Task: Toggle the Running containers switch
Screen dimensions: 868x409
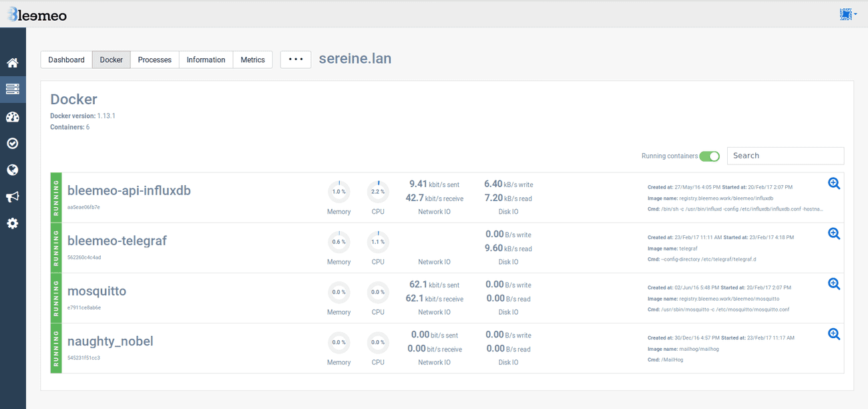Action: (709, 156)
